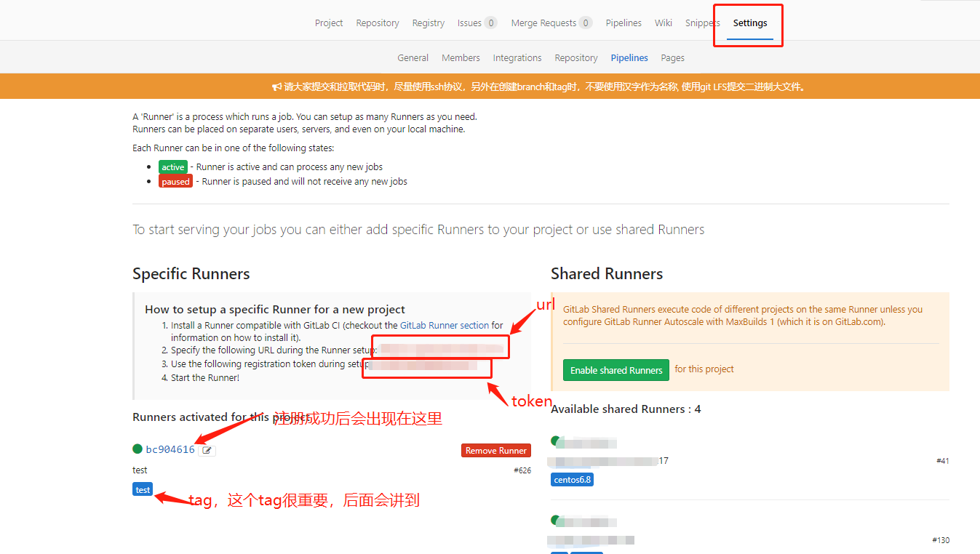
Task: Open the Repository tab in top navigation
Action: point(377,23)
